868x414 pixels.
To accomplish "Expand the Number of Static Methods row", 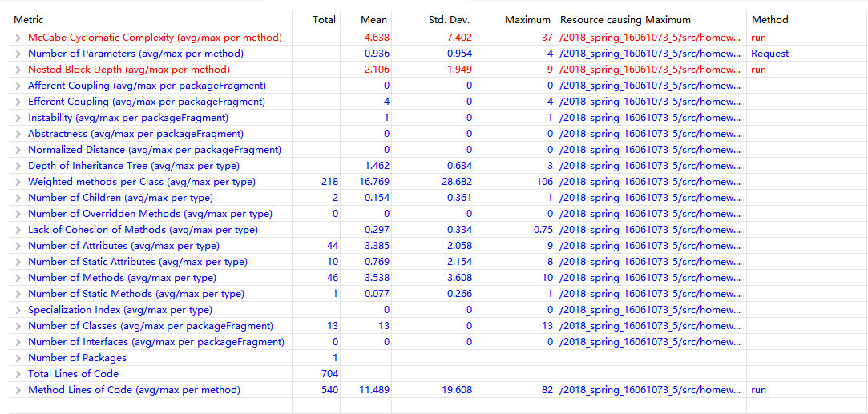I will [18, 294].
